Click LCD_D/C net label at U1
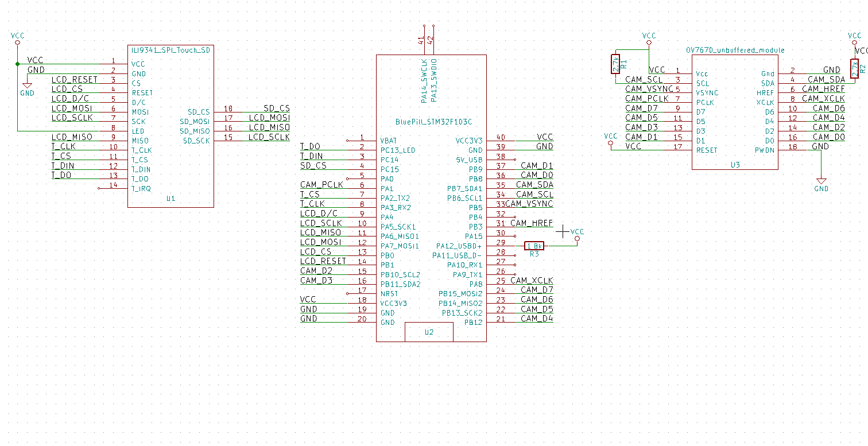The width and height of the screenshot is (868, 446). [70, 99]
